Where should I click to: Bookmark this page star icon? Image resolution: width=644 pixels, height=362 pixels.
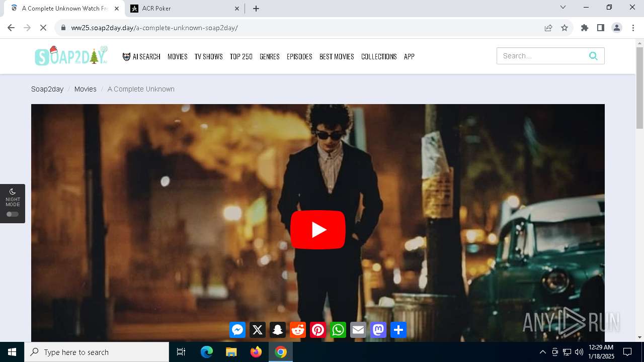click(x=565, y=28)
